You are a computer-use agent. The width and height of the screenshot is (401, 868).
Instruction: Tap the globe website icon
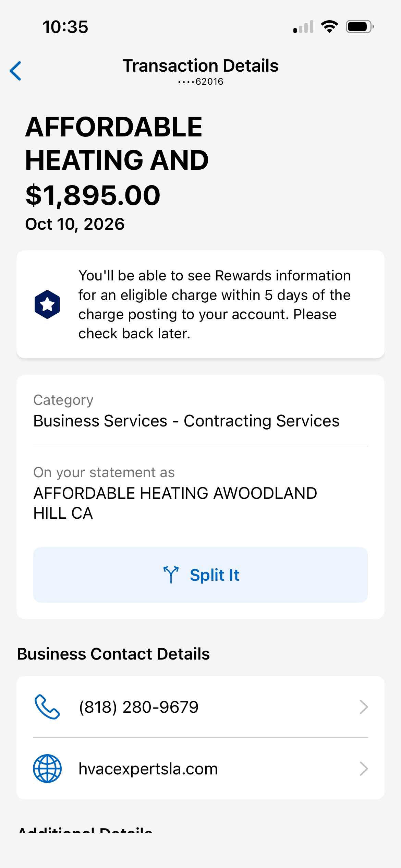(47, 769)
